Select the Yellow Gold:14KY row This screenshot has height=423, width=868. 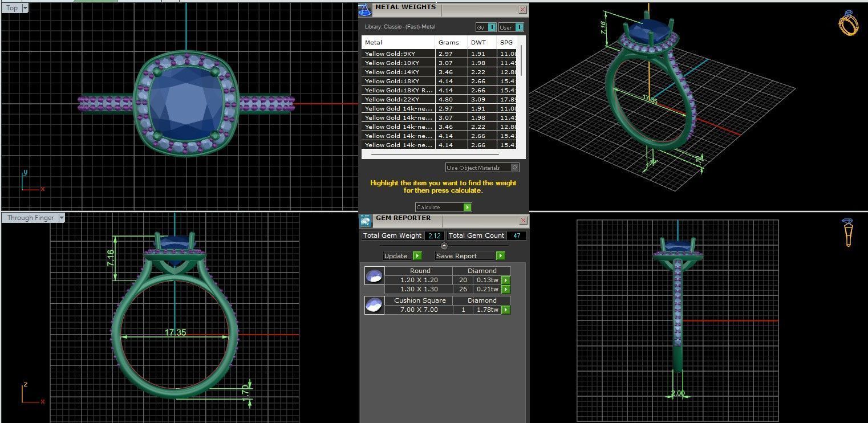tap(440, 72)
